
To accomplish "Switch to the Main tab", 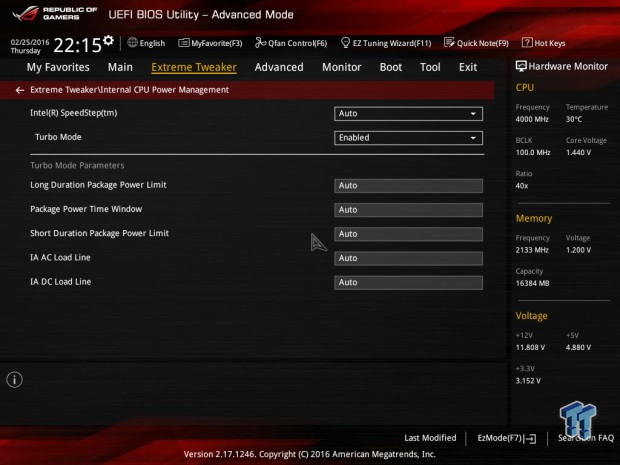I will (120, 67).
